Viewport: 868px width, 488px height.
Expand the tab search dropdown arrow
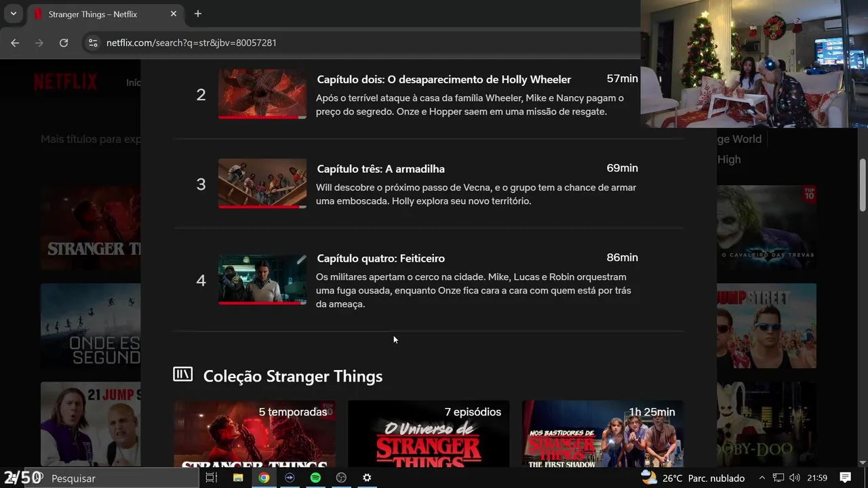coord(13,14)
